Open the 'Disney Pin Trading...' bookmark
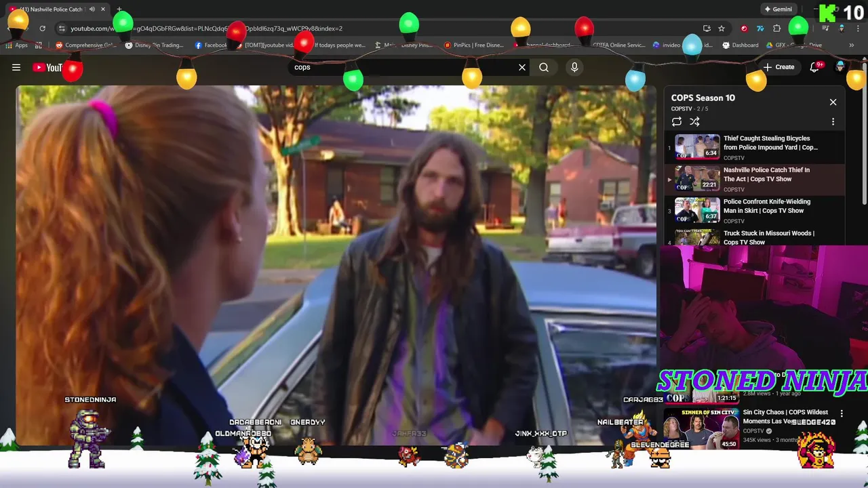The width and height of the screenshot is (868, 488). click(155, 45)
